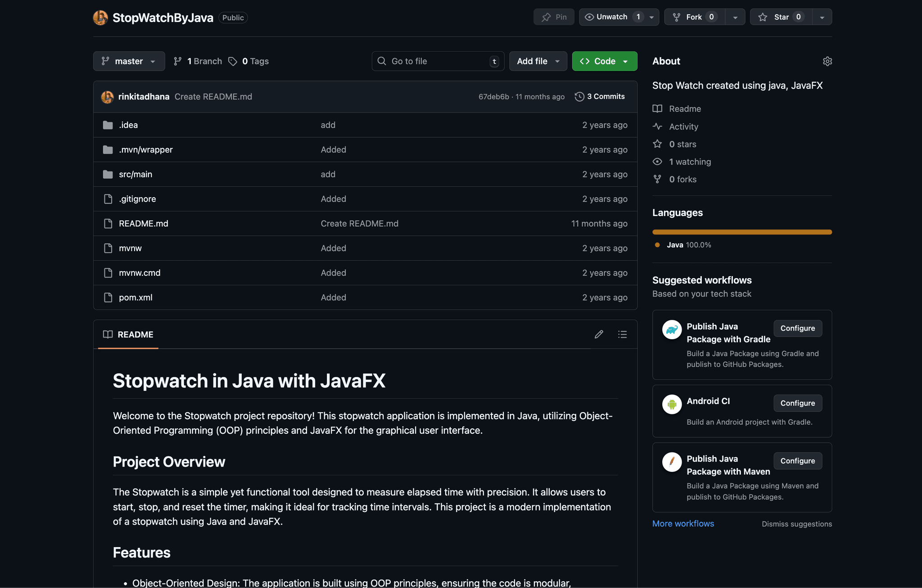Expand the Add file dropdown
Viewport: 922px width, 588px height.
click(x=538, y=61)
